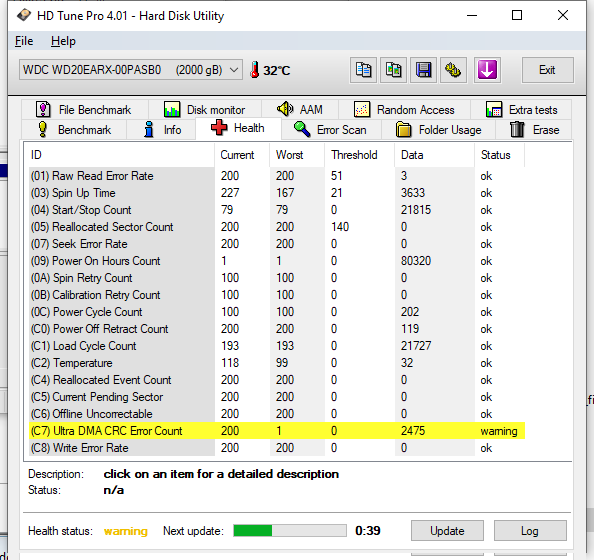Click the Log button

[x=530, y=531]
